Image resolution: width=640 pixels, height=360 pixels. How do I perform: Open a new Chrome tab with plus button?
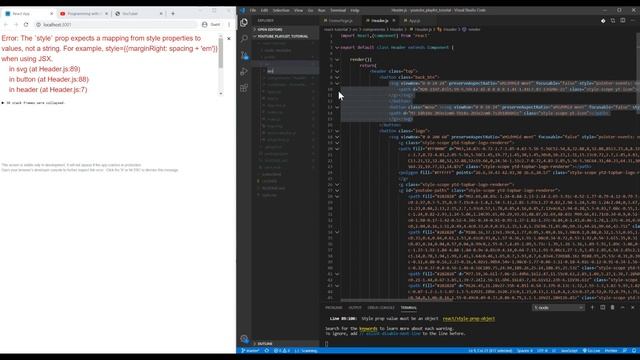click(173, 13)
